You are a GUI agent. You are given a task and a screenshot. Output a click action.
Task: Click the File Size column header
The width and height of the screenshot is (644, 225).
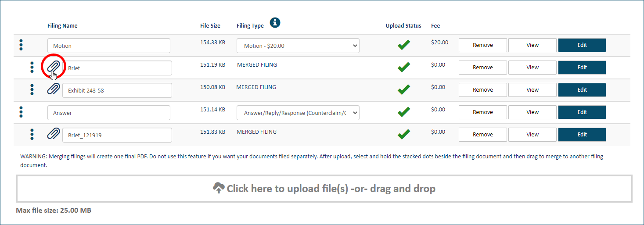tap(210, 26)
